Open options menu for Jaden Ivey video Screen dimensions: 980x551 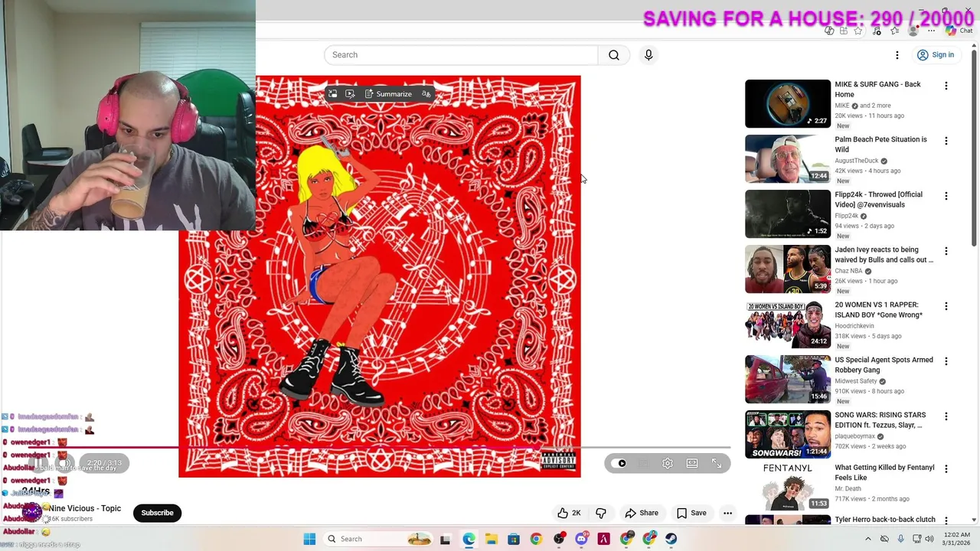[x=946, y=252]
